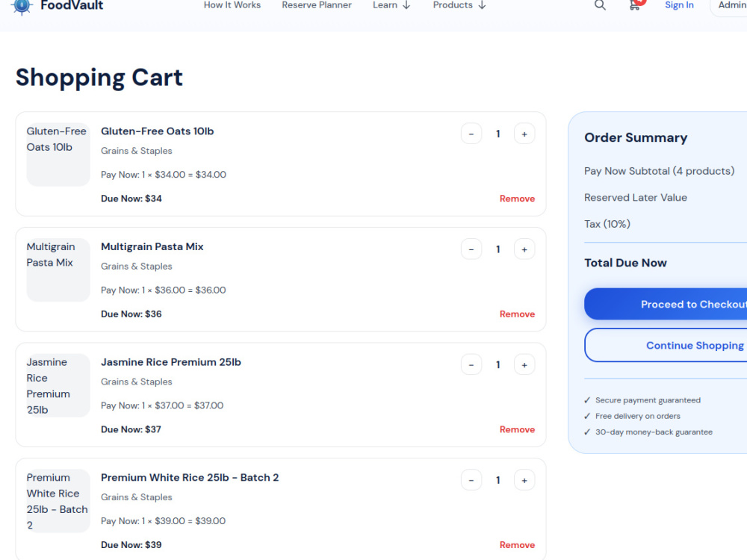The width and height of the screenshot is (747, 560).
Task: Click 'Grains & Staples' under Multigrain Pasta Mix
Action: click(x=137, y=267)
